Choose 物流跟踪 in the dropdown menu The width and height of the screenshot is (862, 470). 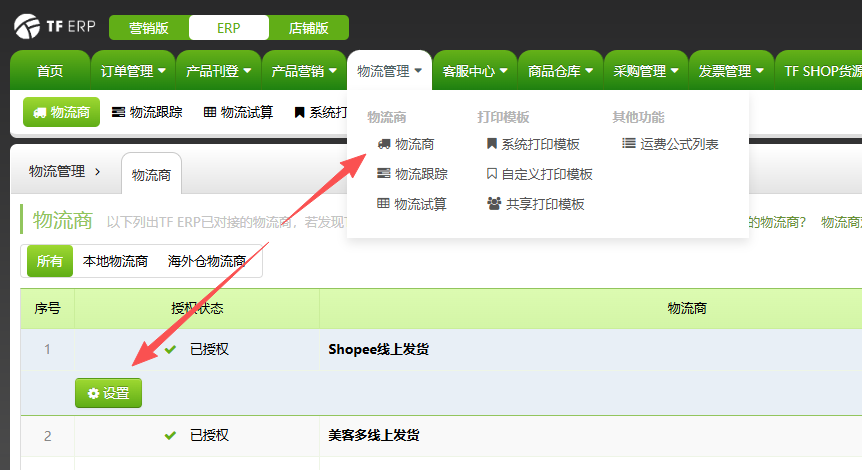coord(421,174)
